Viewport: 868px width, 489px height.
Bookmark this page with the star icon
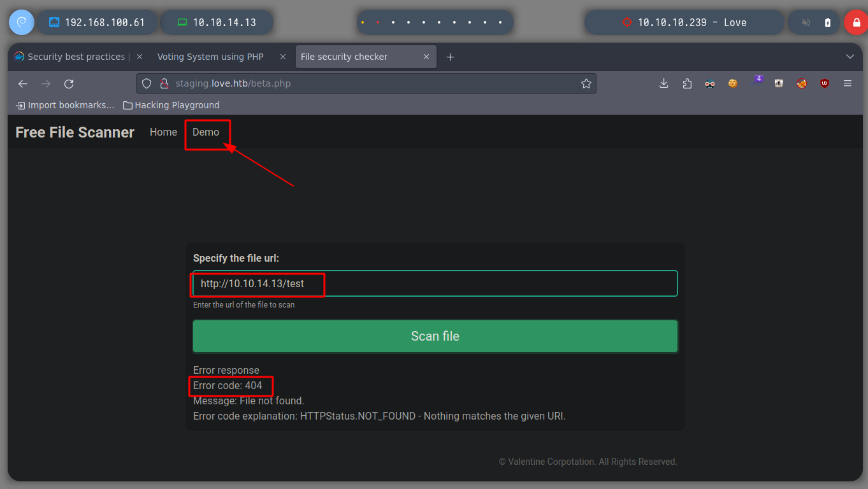(x=586, y=83)
